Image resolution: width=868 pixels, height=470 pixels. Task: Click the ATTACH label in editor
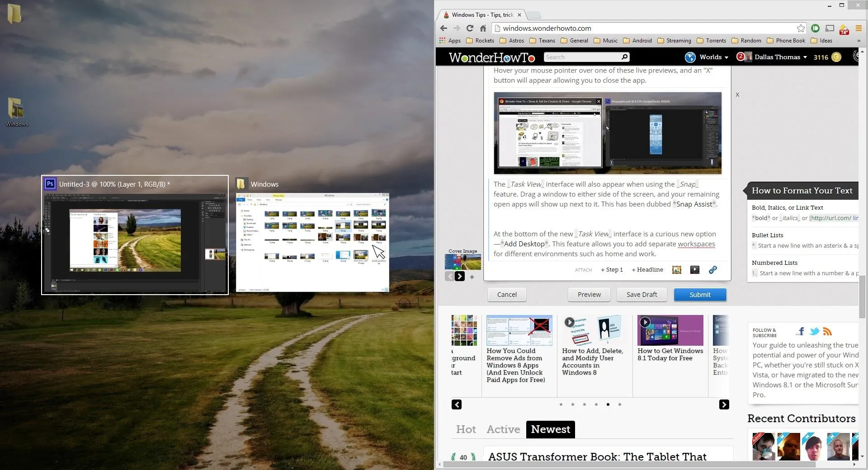[583, 270]
